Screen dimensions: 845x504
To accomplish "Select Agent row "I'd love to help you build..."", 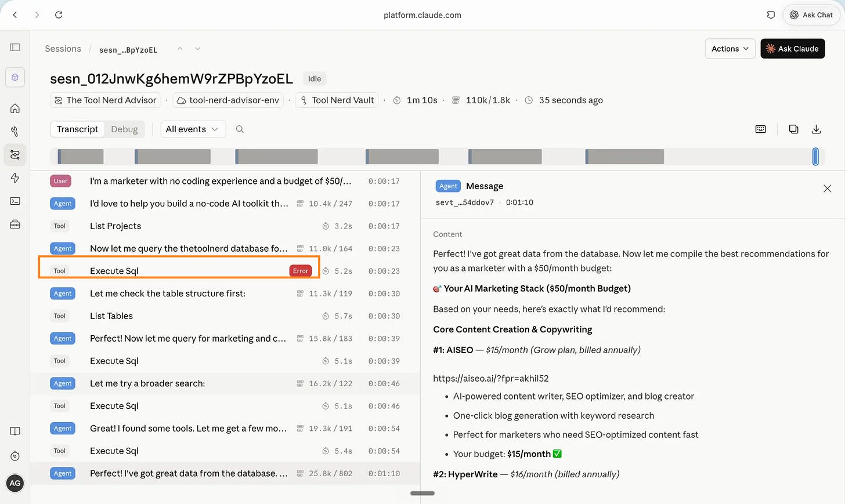I will click(225, 204).
